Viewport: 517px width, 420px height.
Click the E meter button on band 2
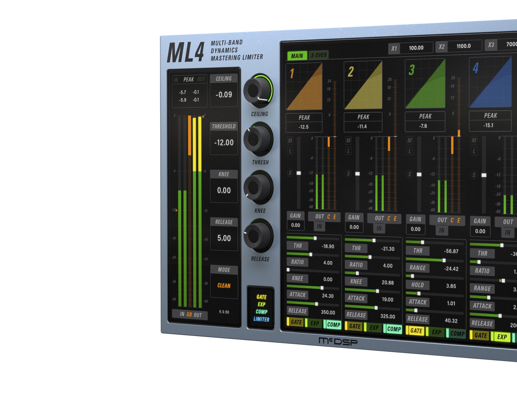395,219
